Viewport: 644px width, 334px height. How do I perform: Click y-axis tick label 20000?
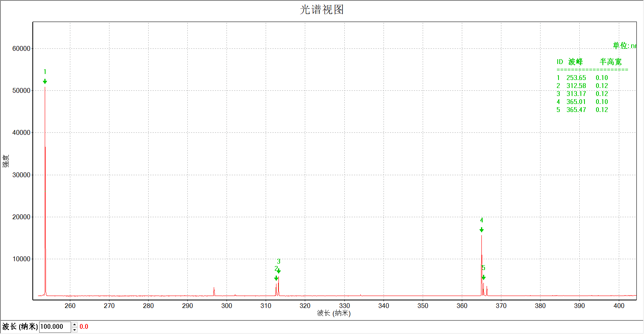click(21, 217)
